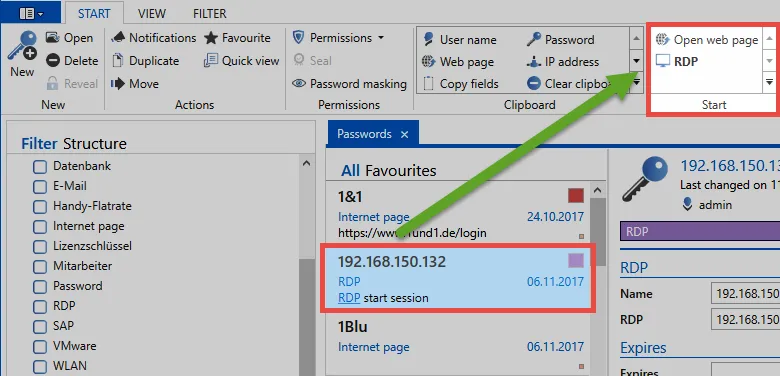The image size is (780, 376).
Task: Check the Handy-Flatrate filter checkbox
Action: (x=40, y=207)
